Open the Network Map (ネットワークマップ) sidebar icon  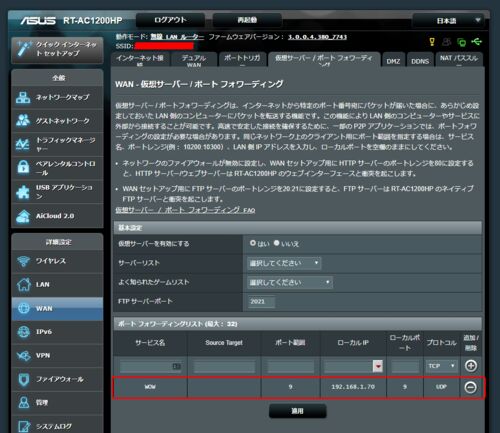23,97
